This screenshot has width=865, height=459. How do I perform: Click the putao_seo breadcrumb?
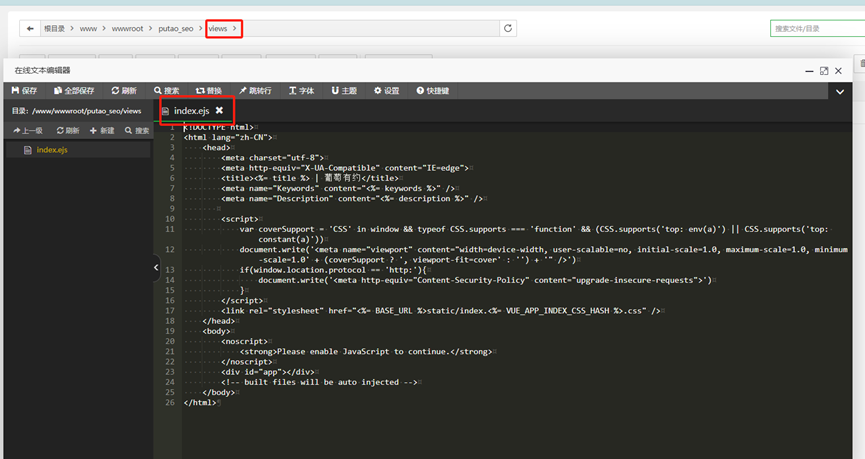pos(175,29)
